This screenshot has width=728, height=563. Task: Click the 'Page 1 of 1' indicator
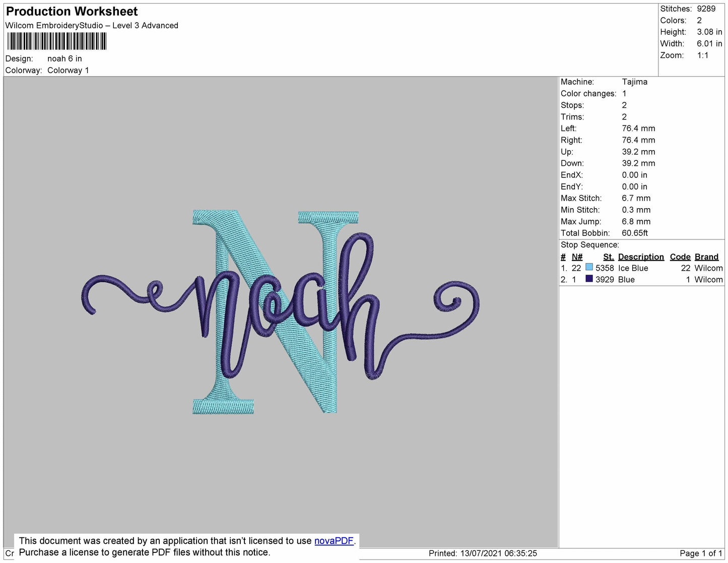pos(701,553)
